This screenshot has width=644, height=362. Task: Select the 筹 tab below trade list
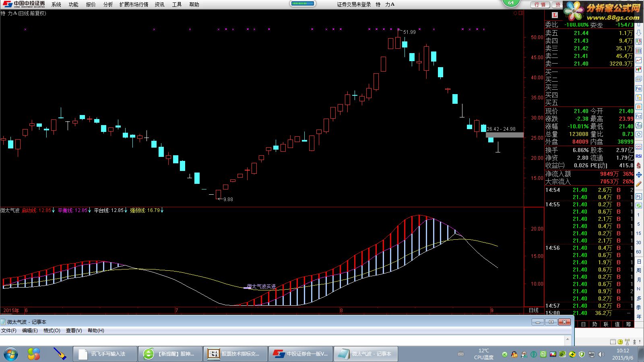tap(628, 324)
